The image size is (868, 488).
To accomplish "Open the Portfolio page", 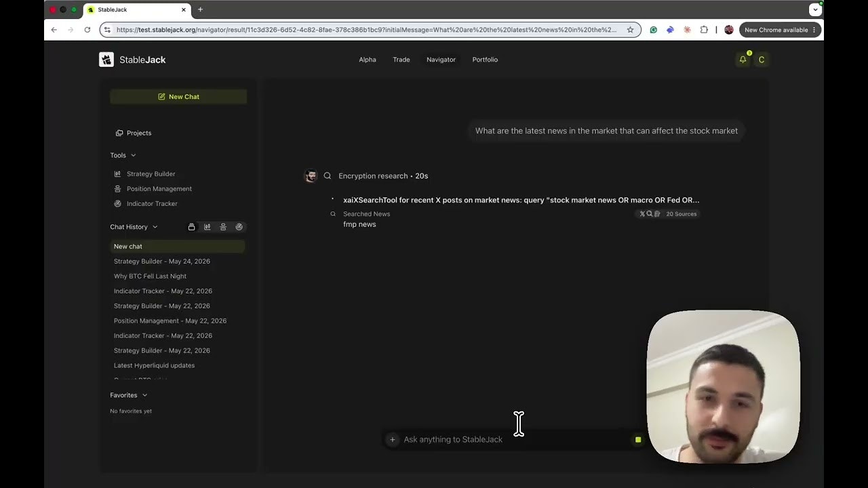I will (x=485, y=60).
